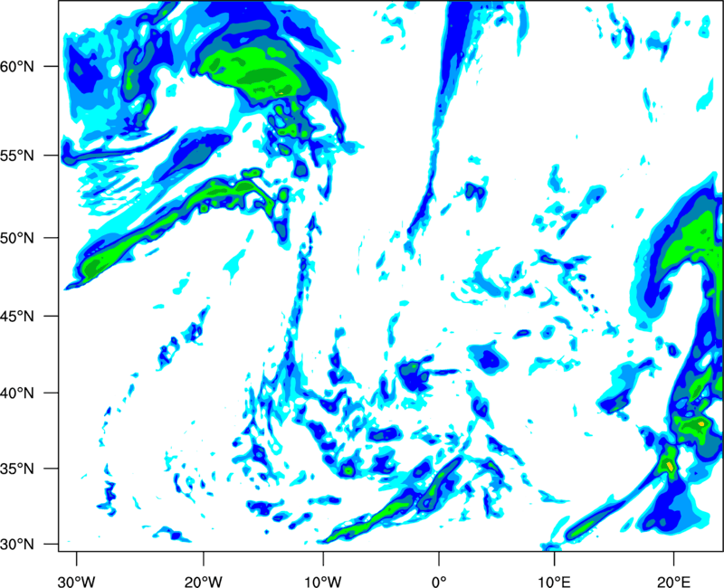724x588 pixels.
Task: Click the 20°E longitude label
Action: pyautogui.click(x=673, y=582)
